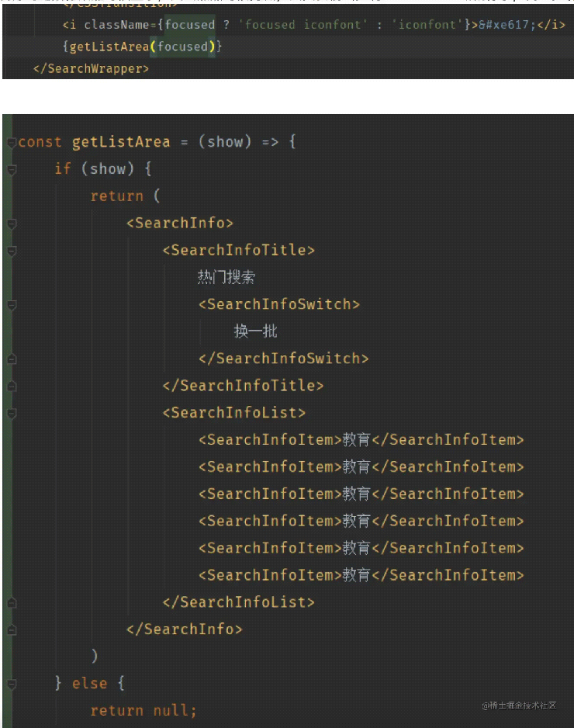Click the '热门搜索' text line
The image size is (574, 728).
(226, 277)
